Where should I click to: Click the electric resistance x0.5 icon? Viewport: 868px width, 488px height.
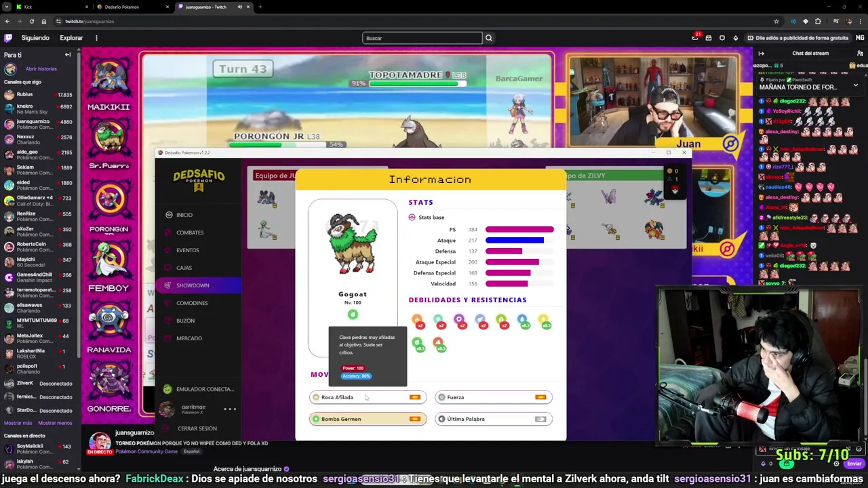544,321
